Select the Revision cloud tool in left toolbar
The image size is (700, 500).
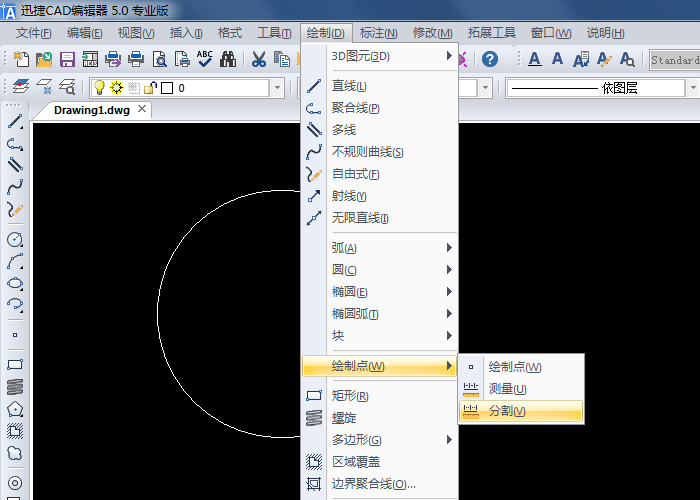point(15,453)
